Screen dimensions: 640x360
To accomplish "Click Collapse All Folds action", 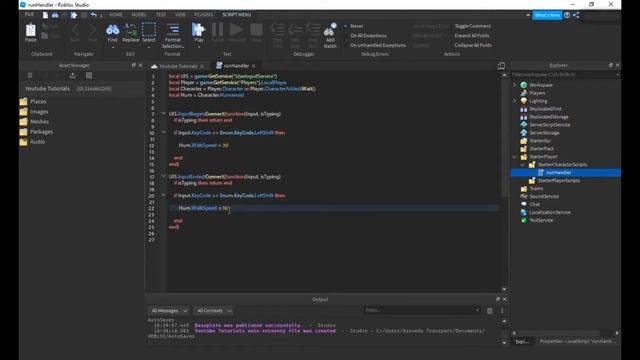I will (473, 45).
